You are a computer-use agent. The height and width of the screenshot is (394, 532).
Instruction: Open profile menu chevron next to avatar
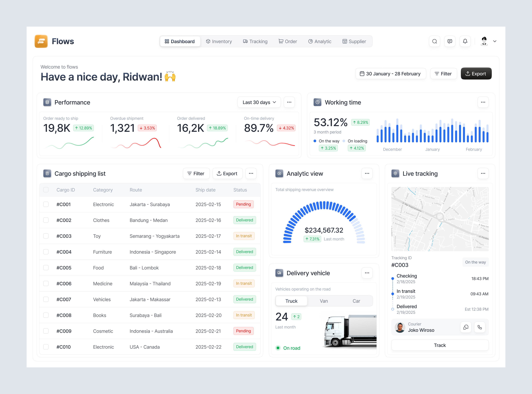(495, 41)
